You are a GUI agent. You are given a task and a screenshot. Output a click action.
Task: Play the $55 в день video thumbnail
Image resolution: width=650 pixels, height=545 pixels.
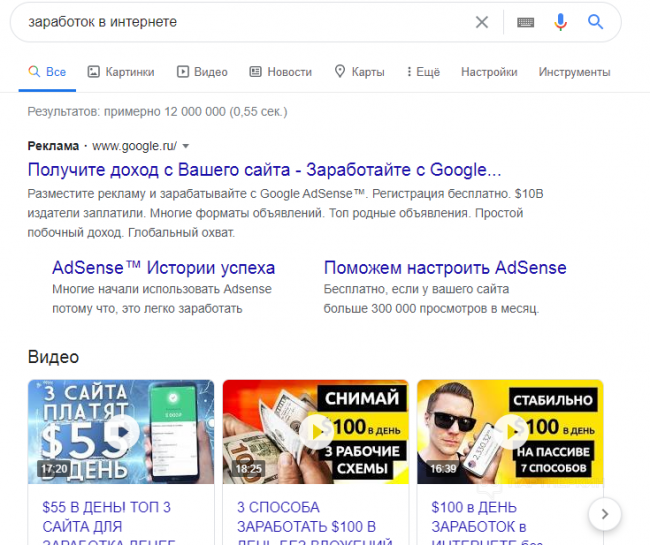[x=121, y=431]
